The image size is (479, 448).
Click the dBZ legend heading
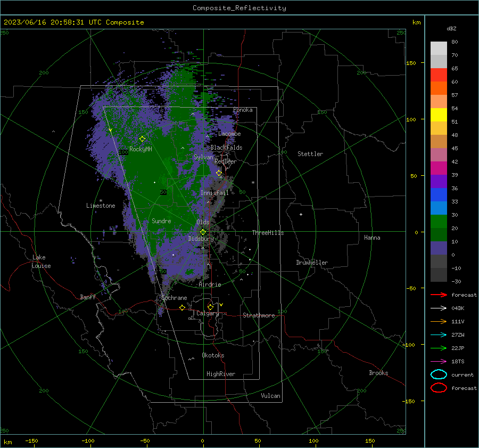coord(451,28)
